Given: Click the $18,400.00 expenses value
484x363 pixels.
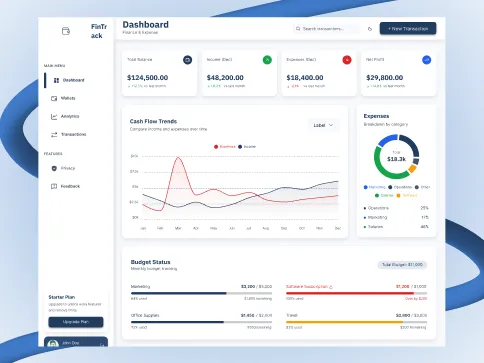Looking at the screenshot, I should pyautogui.click(x=305, y=78).
